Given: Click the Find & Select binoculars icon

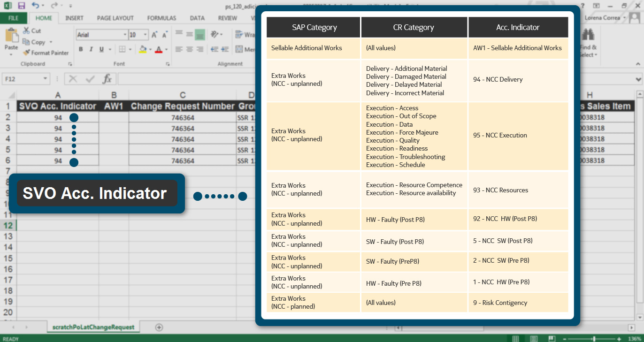Looking at the screenshot, I should click(588, 35).
